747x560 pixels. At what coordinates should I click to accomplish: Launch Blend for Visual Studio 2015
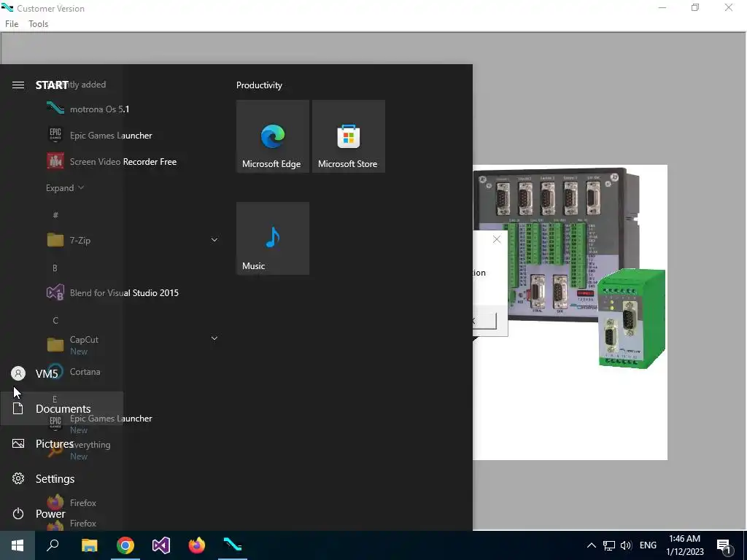point(112,293)
